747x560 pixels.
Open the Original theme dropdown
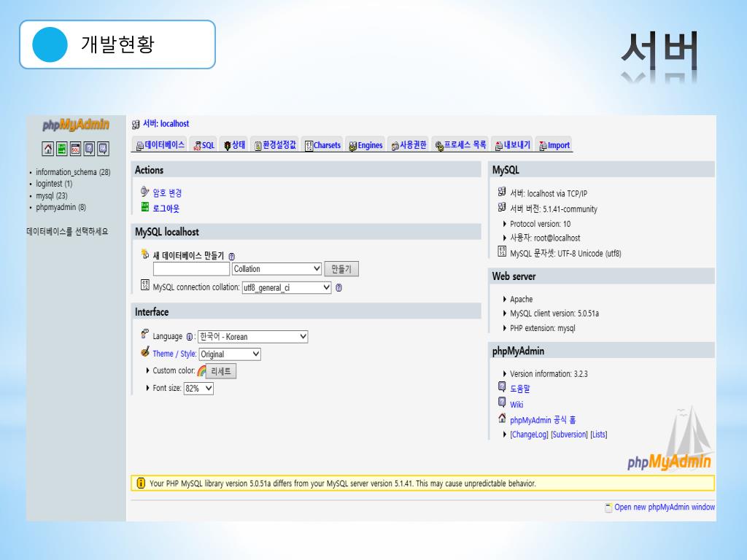pos(230,354)
